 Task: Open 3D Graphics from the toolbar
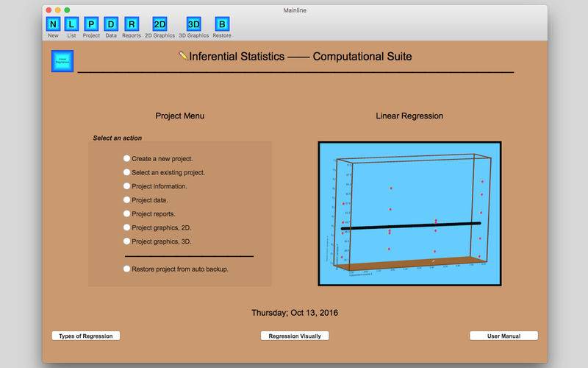(193, 24)
